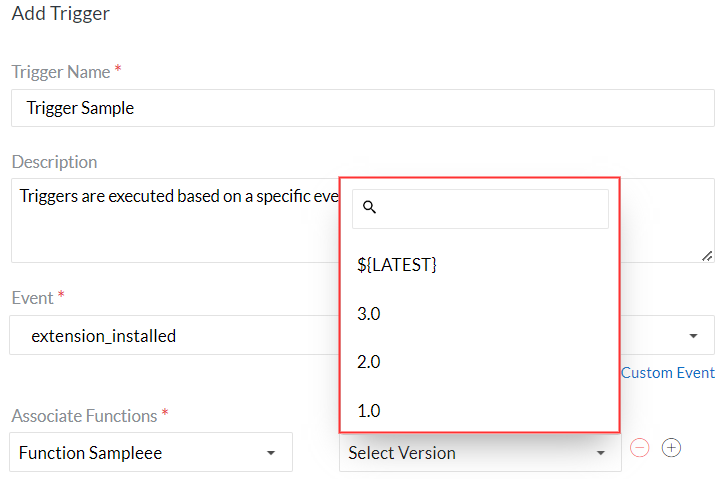The image size is (725, 479).
Task: Choose the ${LATEST} version option
Action: (x=397, y=265)
